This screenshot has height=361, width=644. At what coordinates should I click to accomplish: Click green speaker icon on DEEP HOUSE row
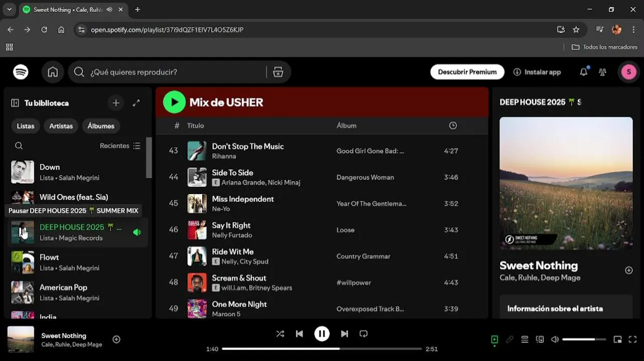point(136,232)
